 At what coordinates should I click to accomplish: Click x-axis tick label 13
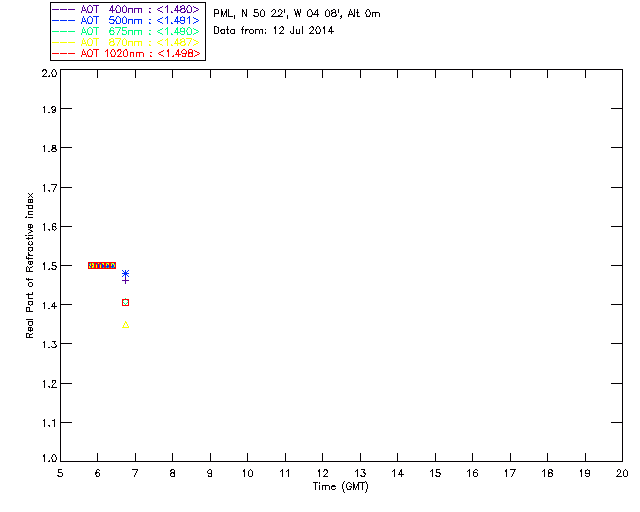point(360,473)
